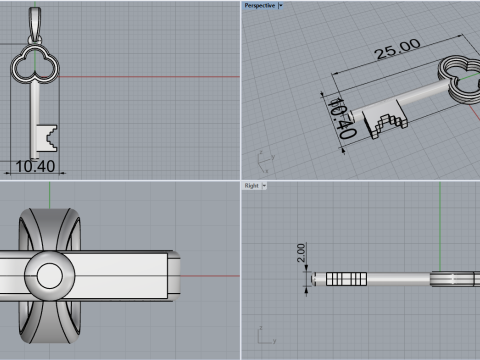Select the 10.40 dimension in top-left viewport
This screenshot has width=480, height=360.
[x=35, y=166]
